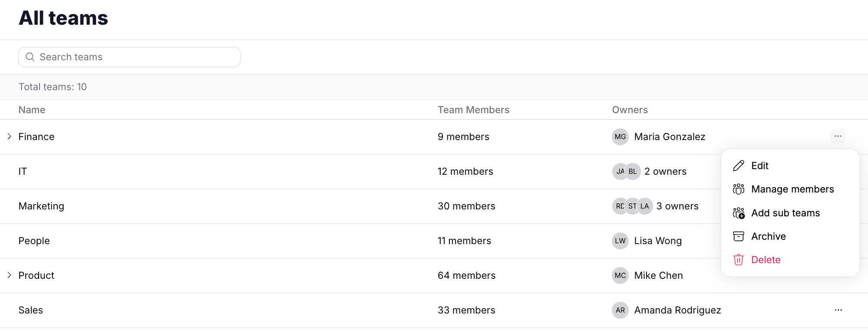
Task: Open the Finance row more-options button
Action: point(838,137)
